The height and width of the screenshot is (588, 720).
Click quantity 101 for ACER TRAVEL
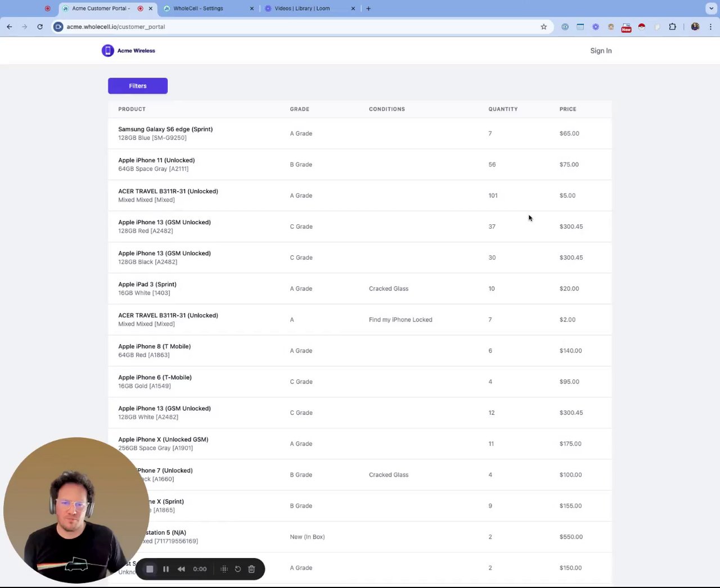493,196
